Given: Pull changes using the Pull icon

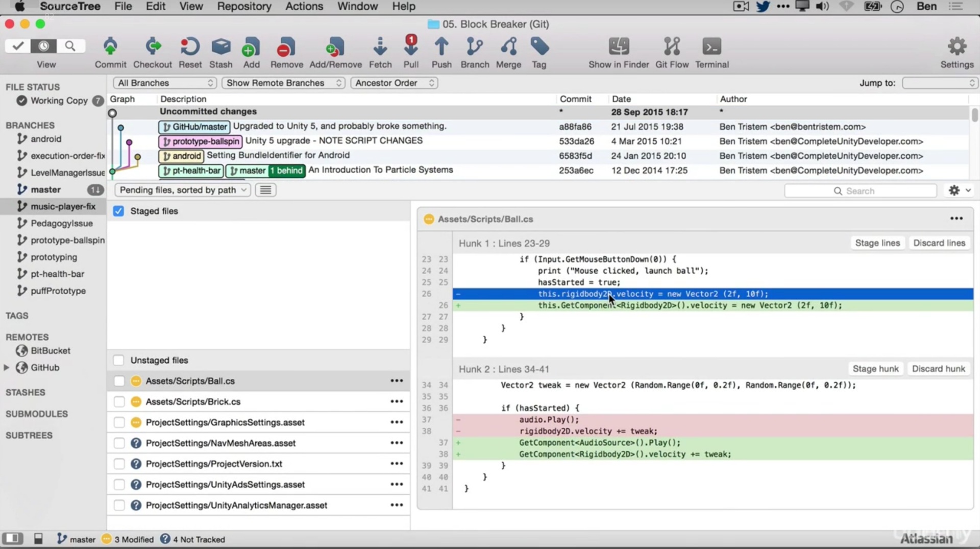Looking at the screenshot, I should pyautogui.click(x=411, y=47).
